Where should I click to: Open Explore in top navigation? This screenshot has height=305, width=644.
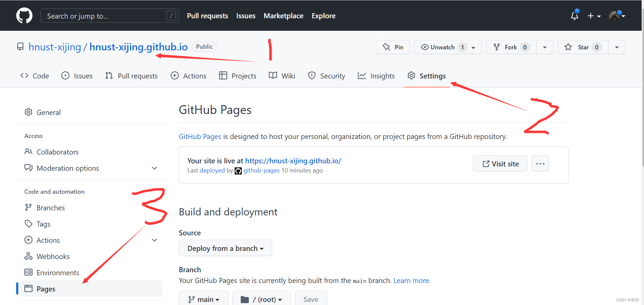pos(323,16)
